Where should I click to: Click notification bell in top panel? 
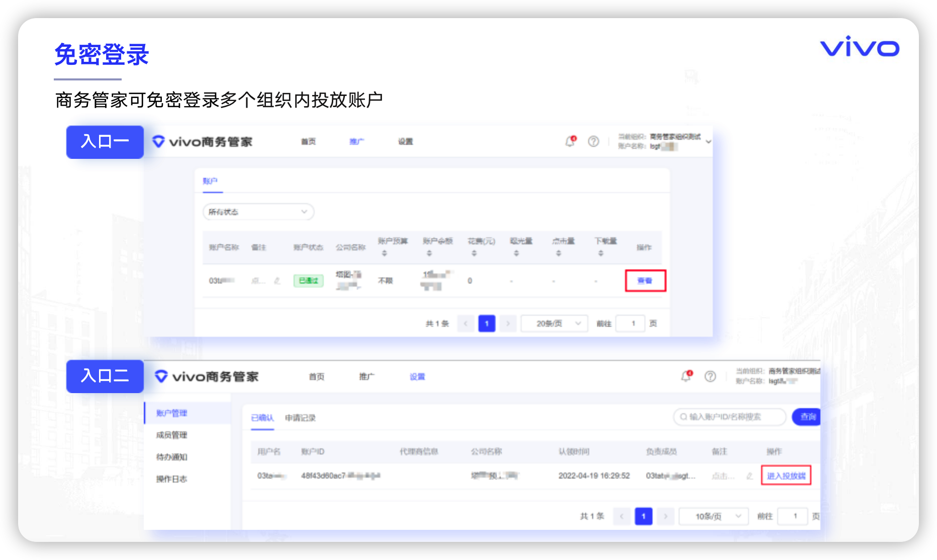tap(570, 142)
